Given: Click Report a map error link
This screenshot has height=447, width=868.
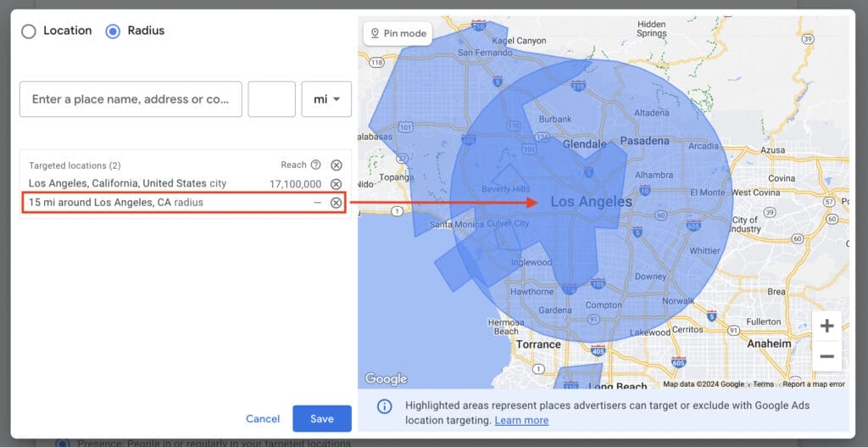Looking at the screenshot, I should 814,384.
